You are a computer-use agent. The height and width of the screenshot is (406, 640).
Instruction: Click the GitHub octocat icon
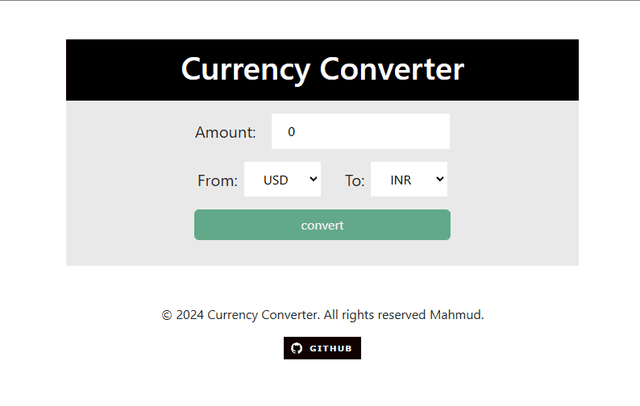point(295,348)
